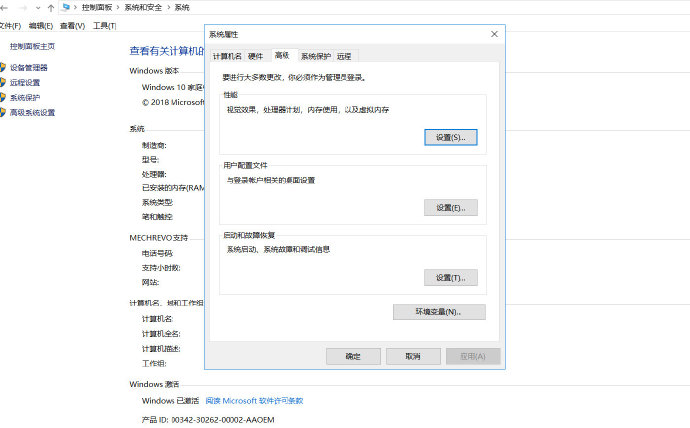Click the computer icon in the address bar

(67, 7)
